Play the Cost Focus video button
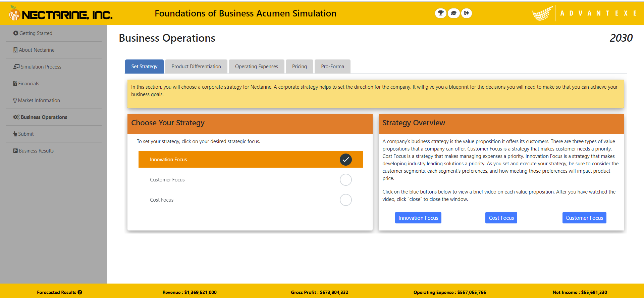644x298 pixels. pos(501,218)
